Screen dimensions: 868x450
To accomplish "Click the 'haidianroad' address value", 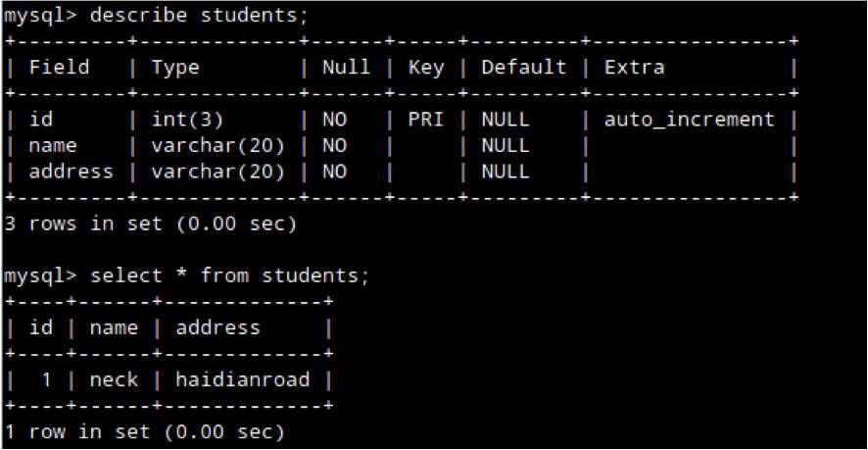I will click(x=242, y=379).
